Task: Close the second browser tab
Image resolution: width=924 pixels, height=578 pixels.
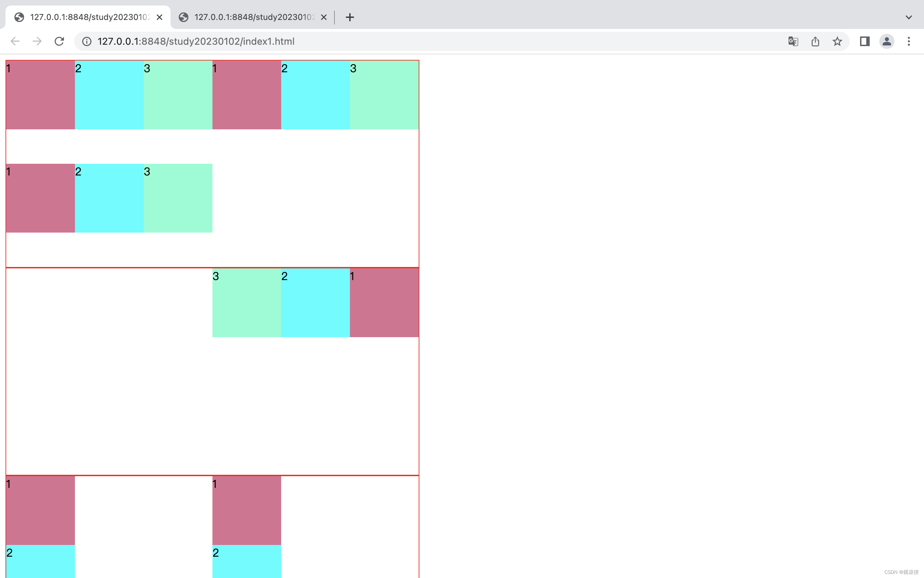Action: tap(324, 17)
